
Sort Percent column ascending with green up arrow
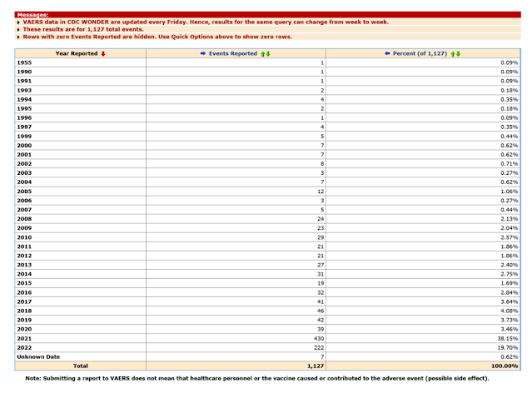[x=453, y=53]
